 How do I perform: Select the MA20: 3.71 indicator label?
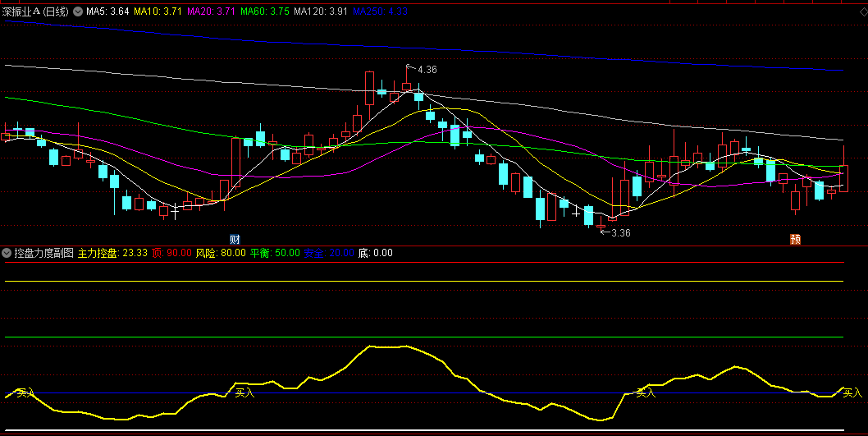(212, 11)
